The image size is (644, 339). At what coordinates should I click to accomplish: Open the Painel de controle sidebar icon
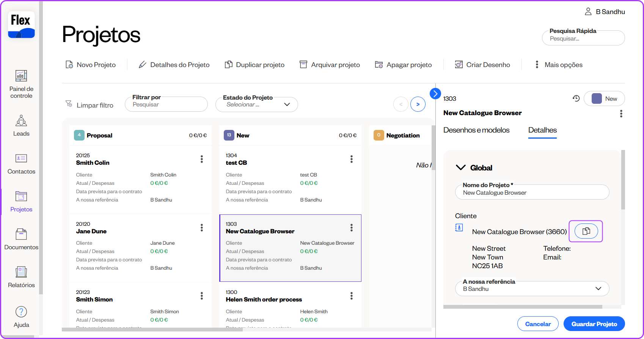(x=21, y=76)
